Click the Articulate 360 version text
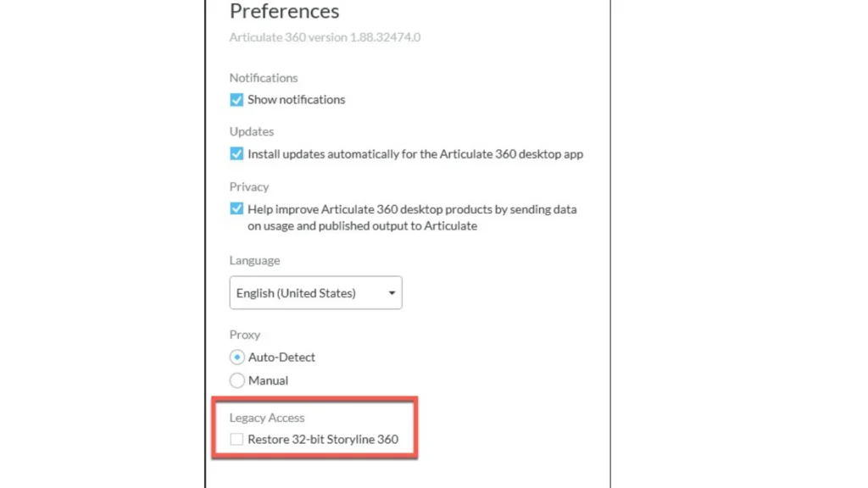 click(x=325, y=37)
